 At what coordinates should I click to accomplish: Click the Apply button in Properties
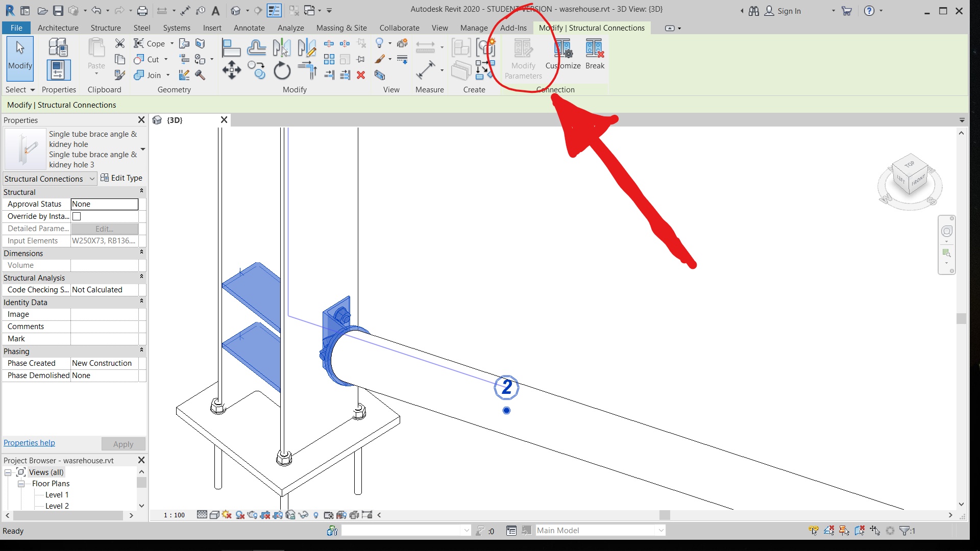123,443
